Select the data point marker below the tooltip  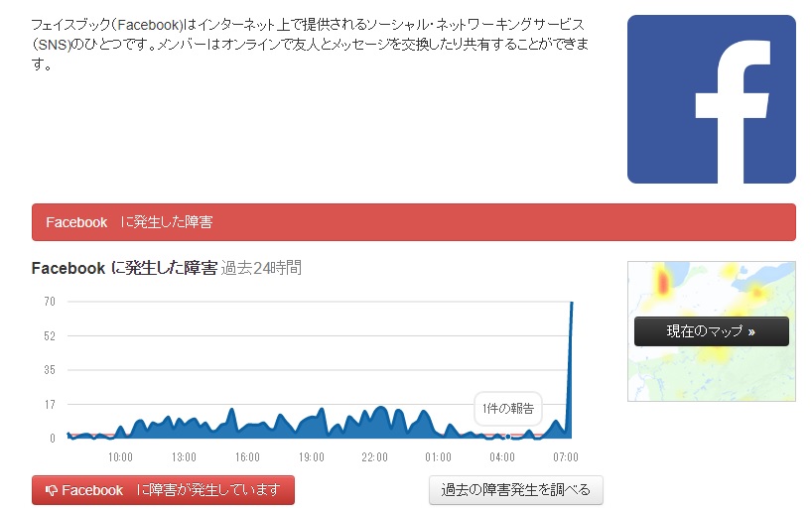click(x=508, y=436)
